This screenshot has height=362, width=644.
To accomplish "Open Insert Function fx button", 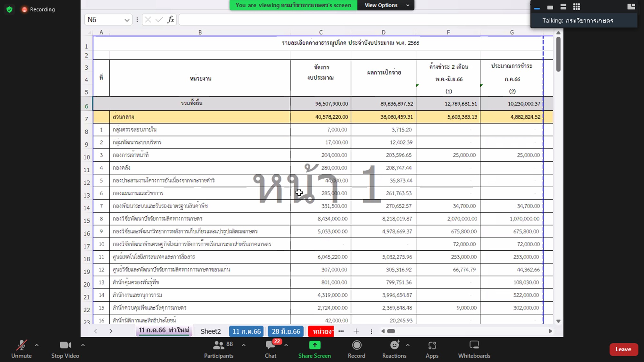I will click(x=171, y=20).
